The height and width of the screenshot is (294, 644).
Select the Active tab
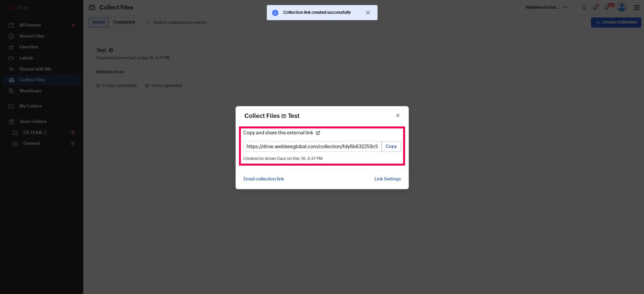click(x=99, y=22)
